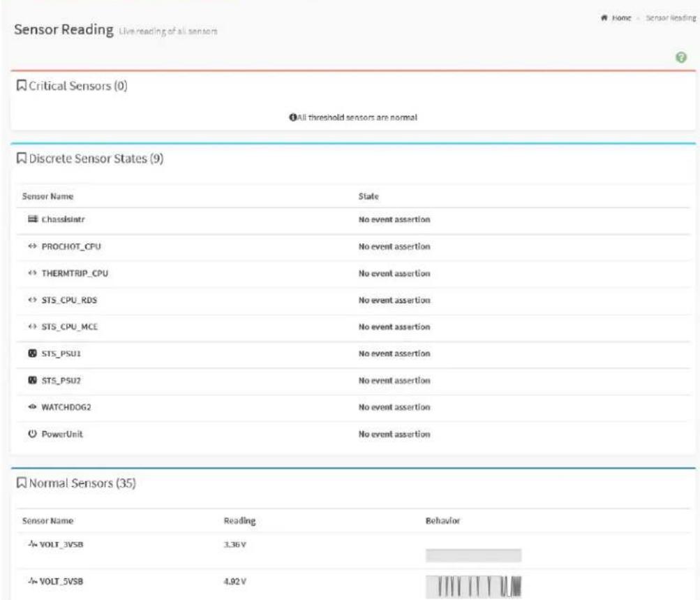Image resolution: width=700 pixels, height=600 pixels.
Task: Click the VOLT_5VSB behavior graph
Action: pyautogui.click(x=473, y=586)
